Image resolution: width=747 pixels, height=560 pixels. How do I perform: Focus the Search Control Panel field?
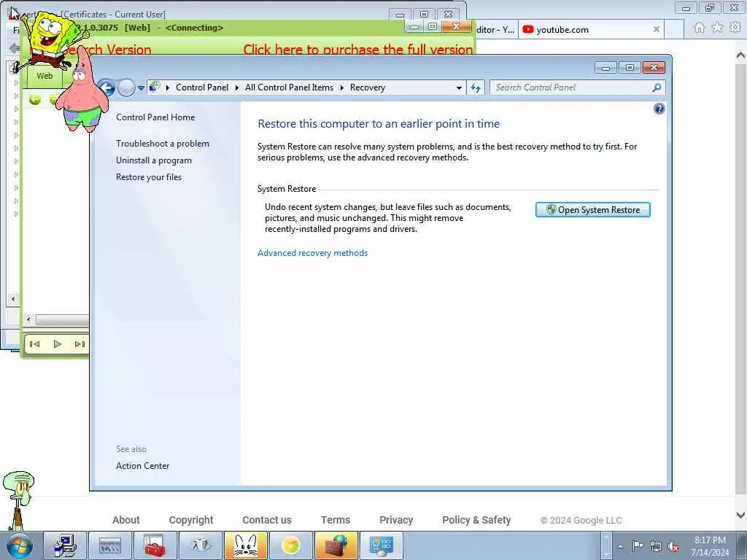[572, 87]
